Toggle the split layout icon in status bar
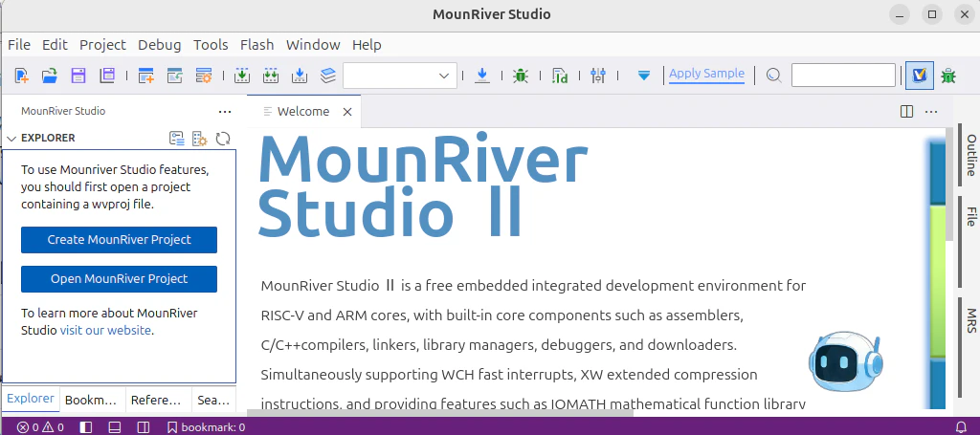This screenshot has height=435, width=980. [x=144, y=427]
